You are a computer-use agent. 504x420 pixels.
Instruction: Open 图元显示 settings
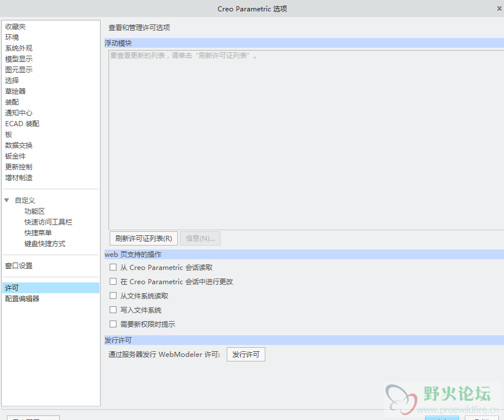pyautogui.click(x=19, y=70)
